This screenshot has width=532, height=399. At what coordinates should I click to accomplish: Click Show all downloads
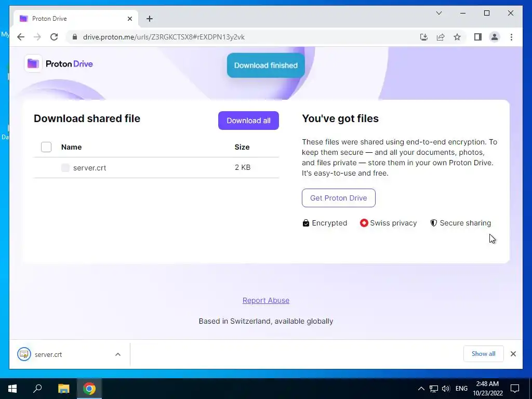484,354
